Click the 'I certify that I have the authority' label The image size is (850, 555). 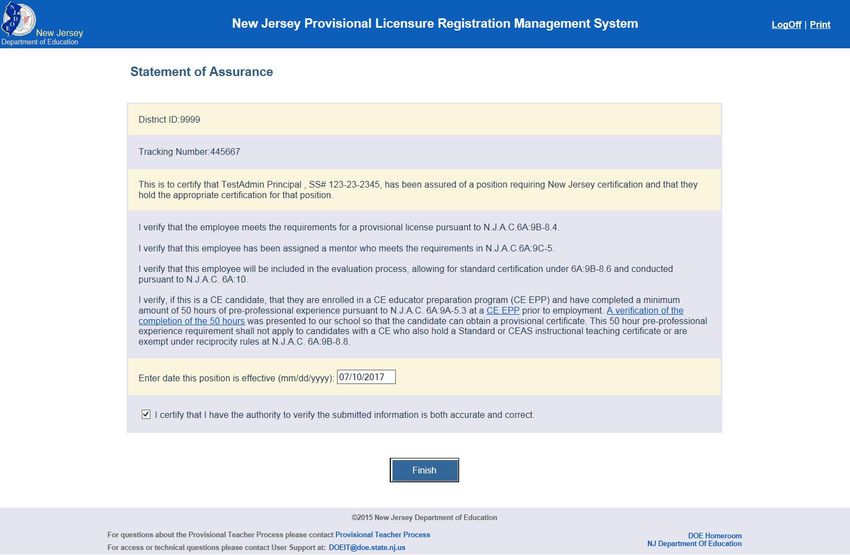pyautogui.click(x=344, y=414)
